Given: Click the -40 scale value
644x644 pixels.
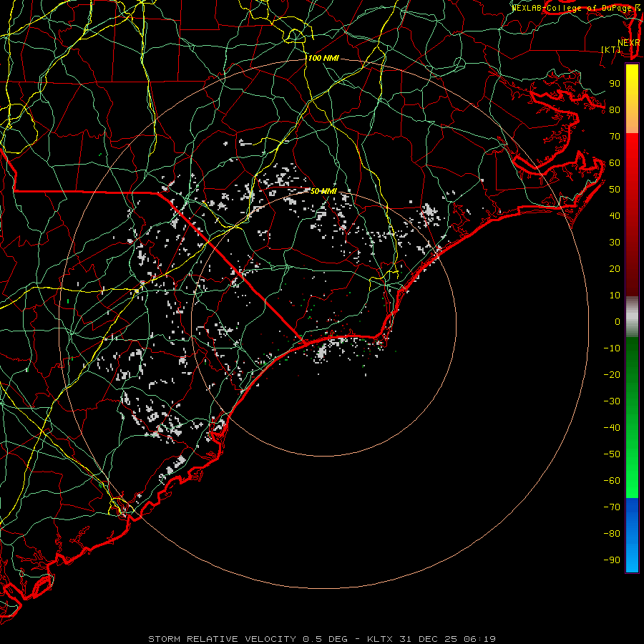Looking at the screenshot, I should pyautogui.click(x=612, y=428).
